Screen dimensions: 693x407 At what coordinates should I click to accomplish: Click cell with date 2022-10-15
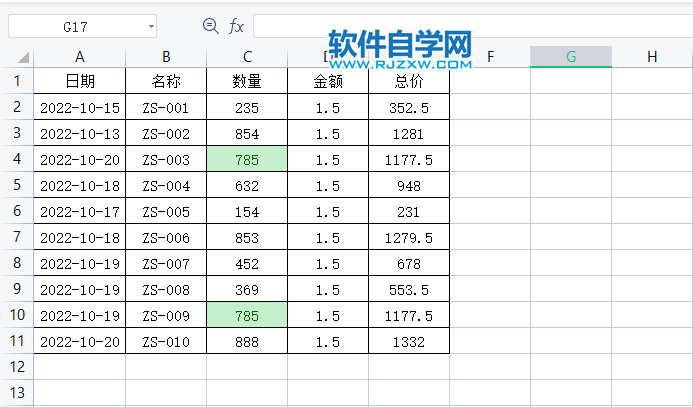coord(79,107)
